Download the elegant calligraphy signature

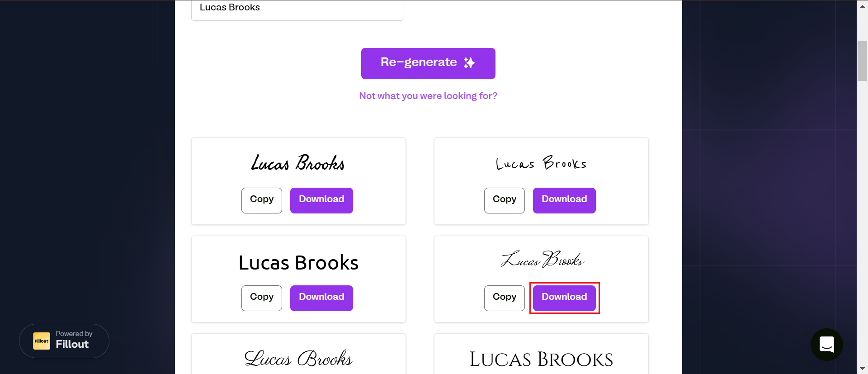(564, 298)
